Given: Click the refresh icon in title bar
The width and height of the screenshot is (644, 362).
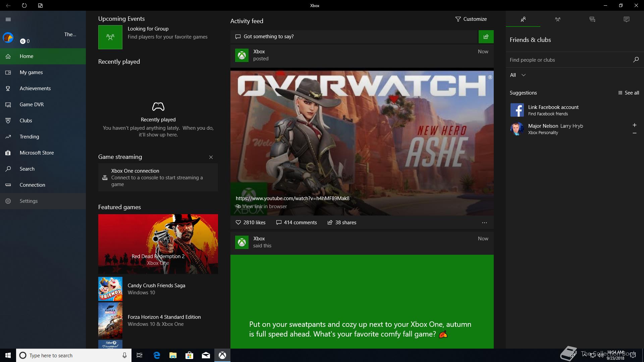Looking at the screenshot, I should [24, 5].
